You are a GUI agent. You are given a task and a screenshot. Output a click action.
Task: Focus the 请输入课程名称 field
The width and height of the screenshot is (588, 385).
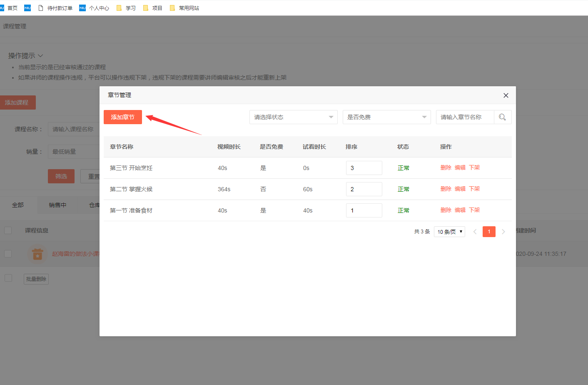tap(74, 129)
